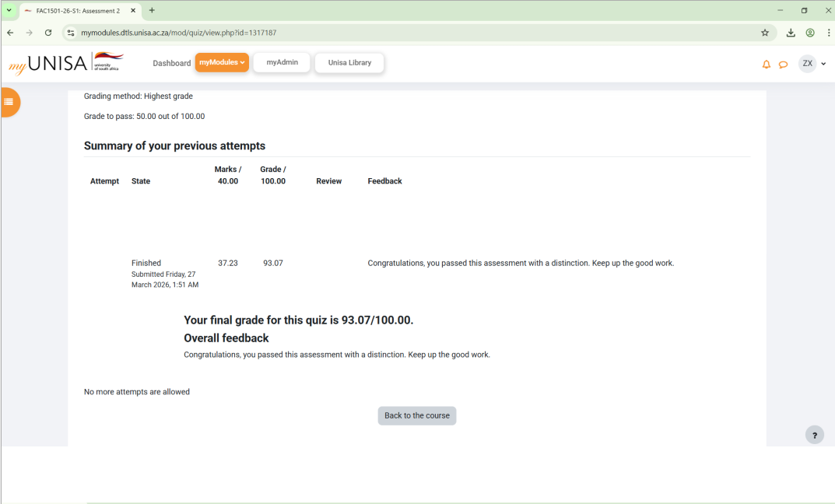This screenshot has height=504, width=835.
Task: Click the myUNISA logo
Action: click(66, 63)
